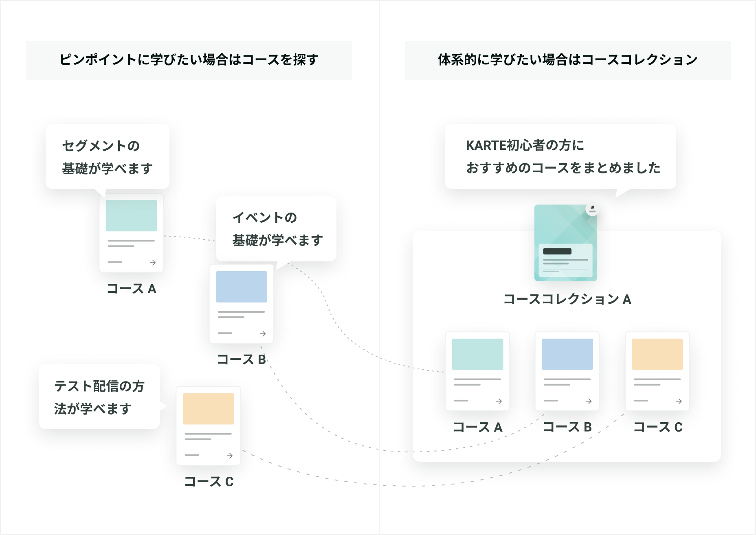The width and height of the screenshot is (756, 535).
Task: Click the arrow icon on left コース B card
Action: 263,333
